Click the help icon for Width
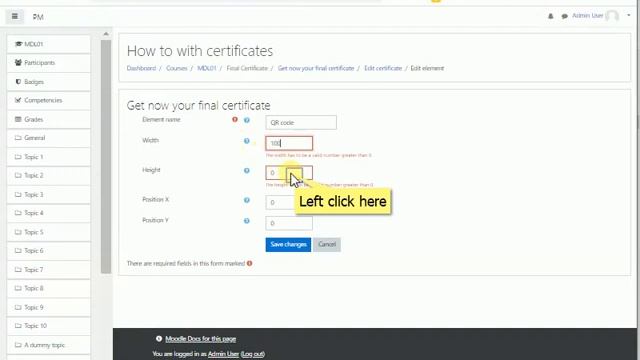This screenshot has width=640, height=360. coord(247,141)
